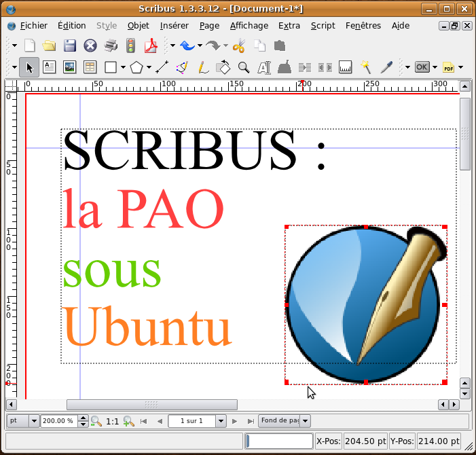Open the Affichage menu

[x=249, y=26]
